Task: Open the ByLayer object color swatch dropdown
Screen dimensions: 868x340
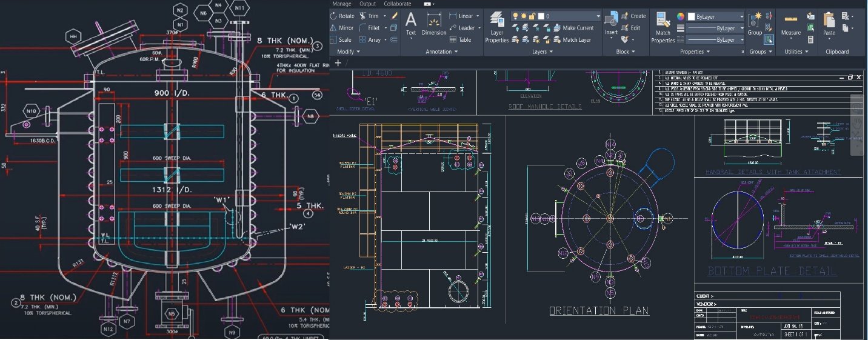Action: tap(741, 16)
